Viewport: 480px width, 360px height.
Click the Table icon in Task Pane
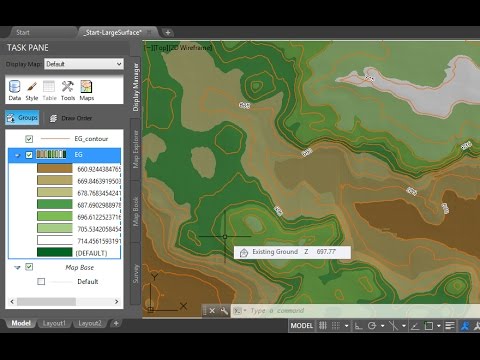click(x=49, y=90)
